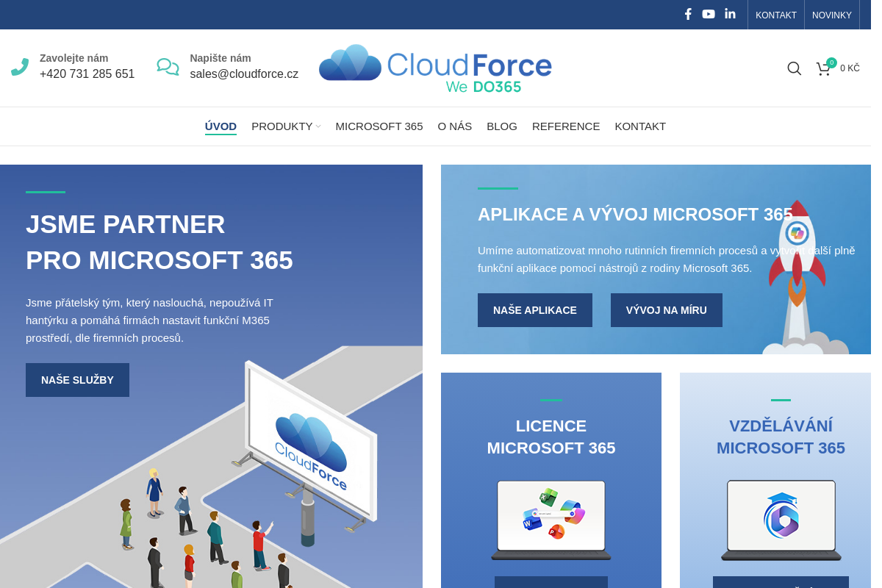Image resolution: width=882 pixels, height=588 pixels.
Task: Open the YouTube icon in top bar
Action: (x=709, y=14)
